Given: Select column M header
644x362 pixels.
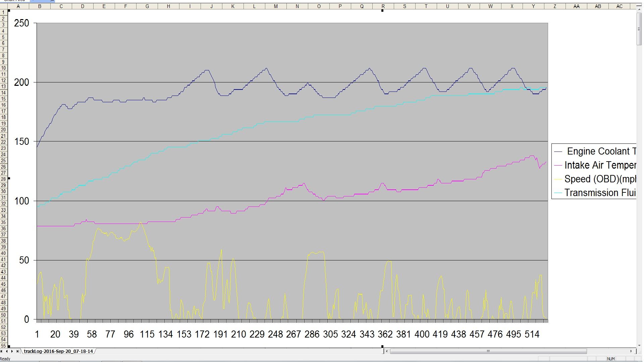Looking at the screenshot, I should tap(276, 6).
